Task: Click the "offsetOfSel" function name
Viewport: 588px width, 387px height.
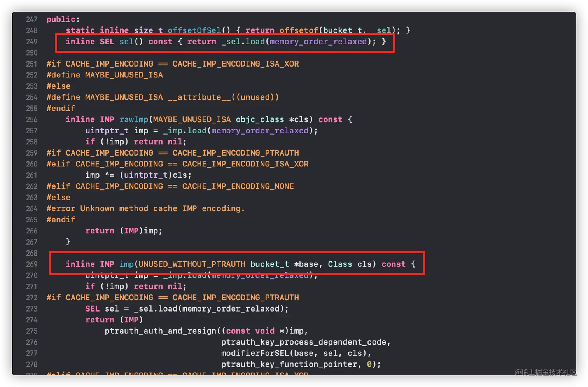Action: pos(194,30)
